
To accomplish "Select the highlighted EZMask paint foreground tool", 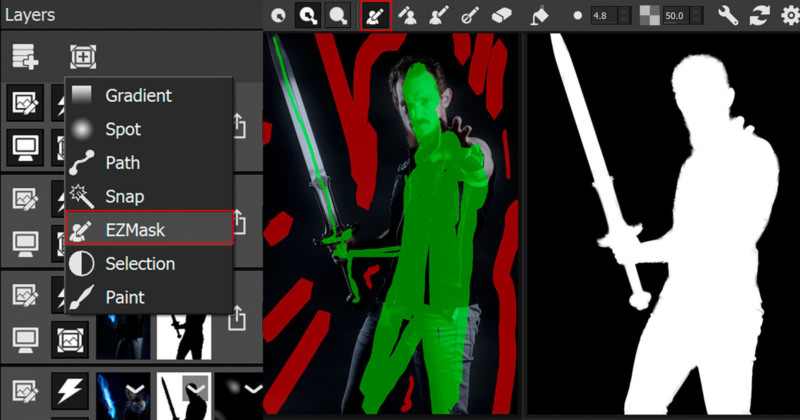I will [x=376, y=16].
